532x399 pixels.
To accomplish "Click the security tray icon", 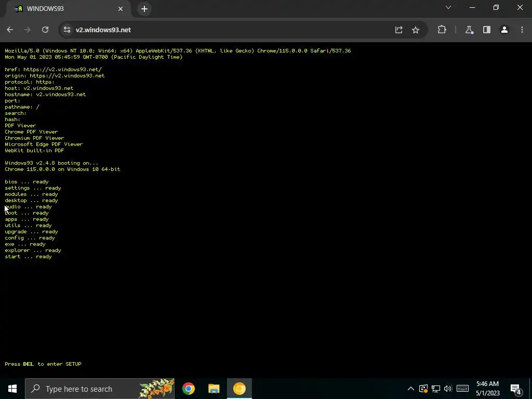I will click(423, 389).
